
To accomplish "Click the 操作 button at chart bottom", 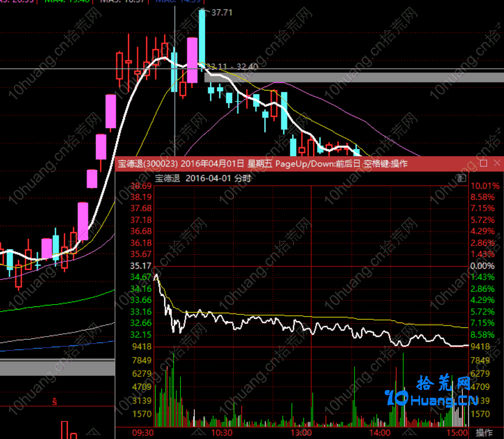I will 484,433.
